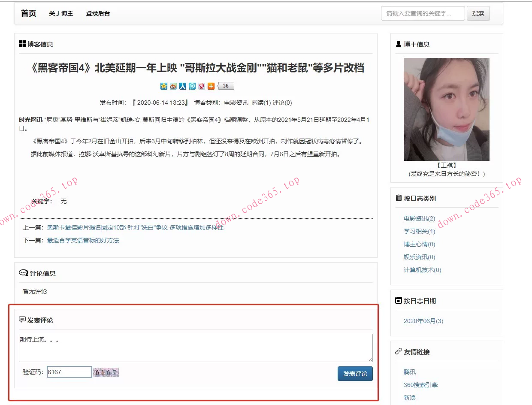The width and height of the screenshot is (532, 405).
Task: Share article to QQ Zone
Action: click(164, 86)
